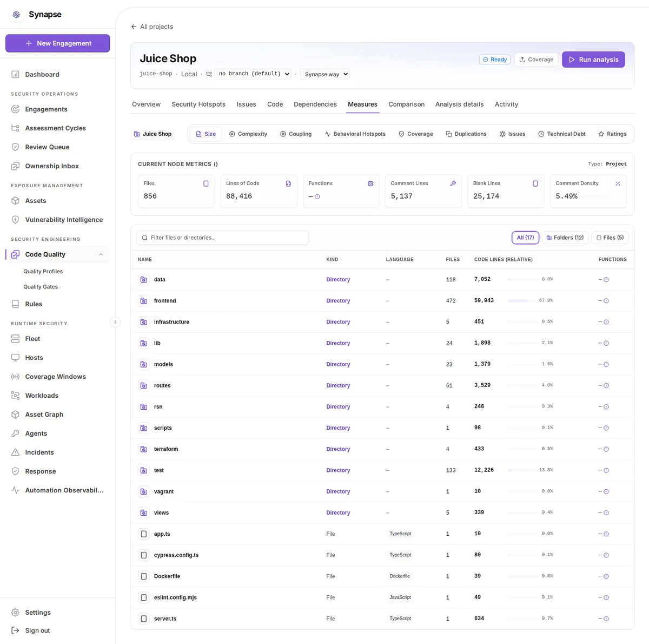649x644 pixels.
Task: Open the Comparison tab
Action: (406, 104)
